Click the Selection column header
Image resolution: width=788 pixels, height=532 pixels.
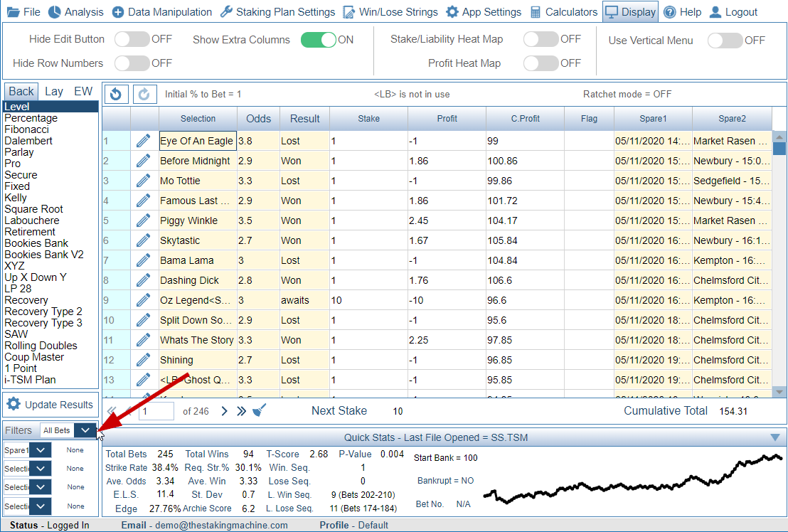[198, 119]
